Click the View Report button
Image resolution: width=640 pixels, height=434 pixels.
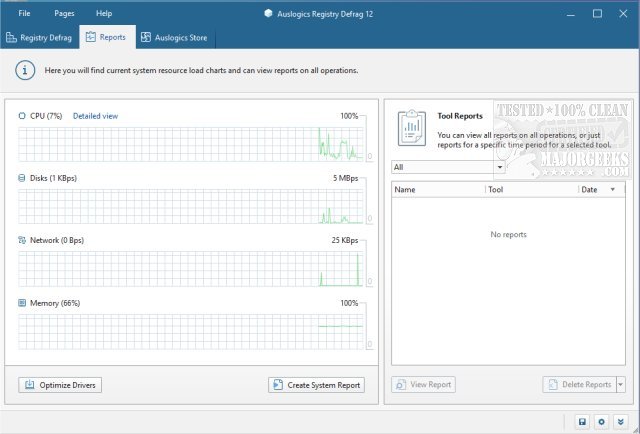click(423, 385)
